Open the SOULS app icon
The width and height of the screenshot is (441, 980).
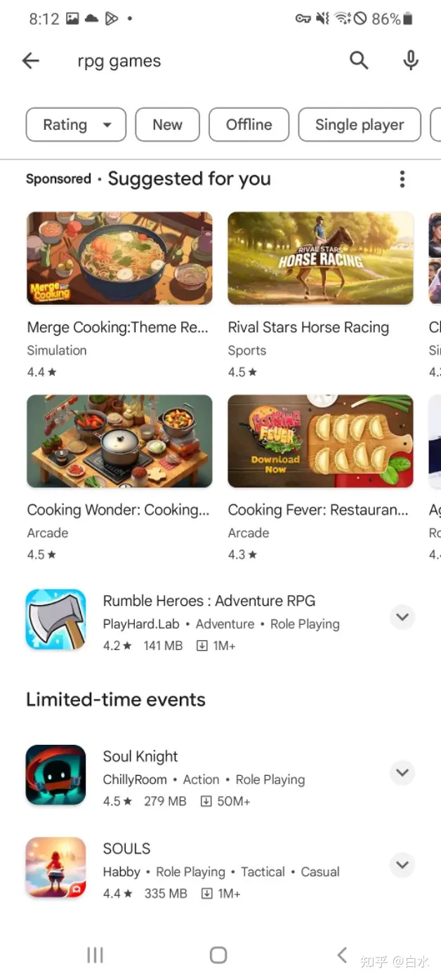coord(56,867)
